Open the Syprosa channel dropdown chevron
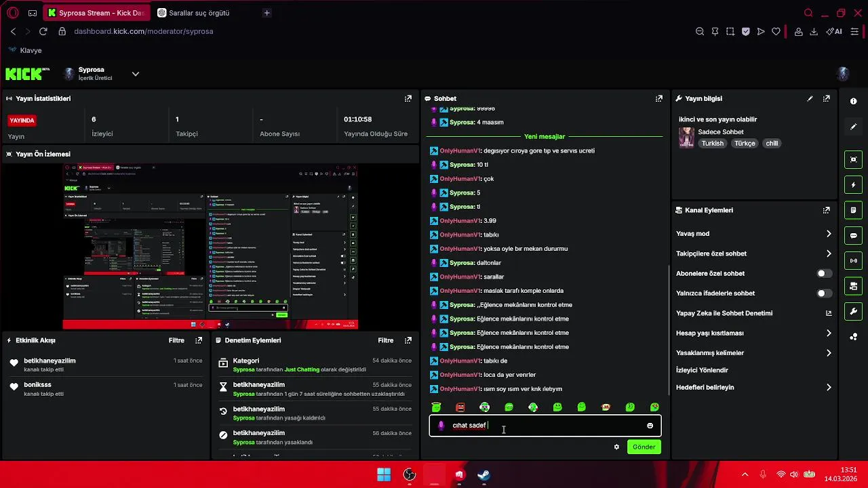 tap(135, 74)
